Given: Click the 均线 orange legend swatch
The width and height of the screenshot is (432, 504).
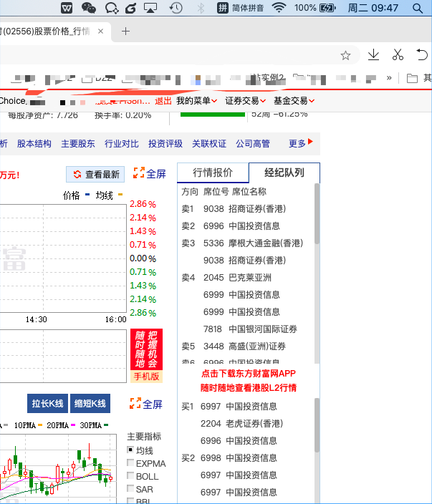Looking at the screenshot, I should click(120, 195).
